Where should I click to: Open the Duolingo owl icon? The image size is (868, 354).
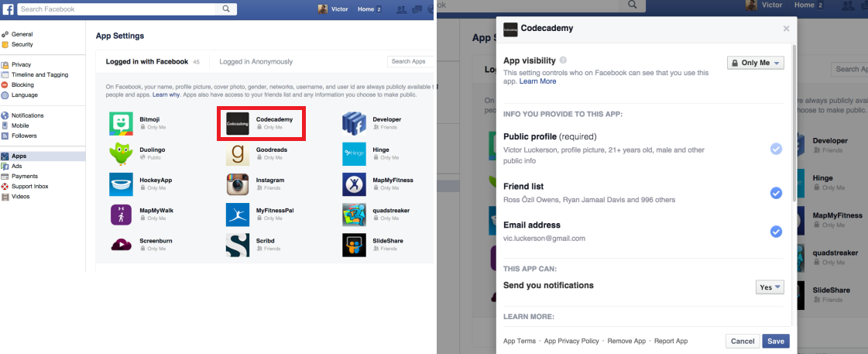121,154
